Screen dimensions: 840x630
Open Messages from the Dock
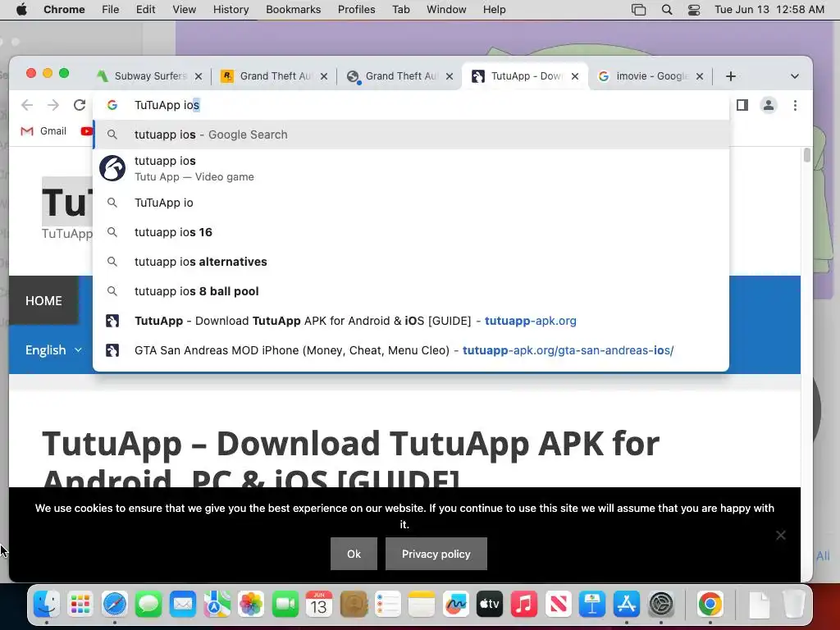[x=148, y=605]
